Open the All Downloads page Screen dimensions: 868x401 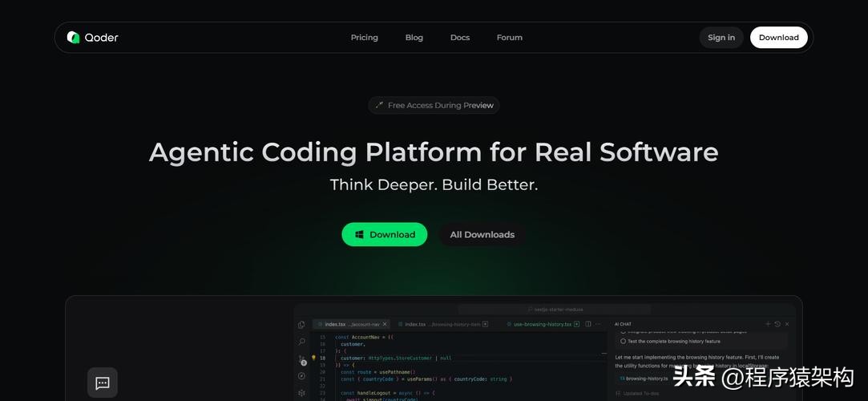pyautogui.click(x=482, y=234)
